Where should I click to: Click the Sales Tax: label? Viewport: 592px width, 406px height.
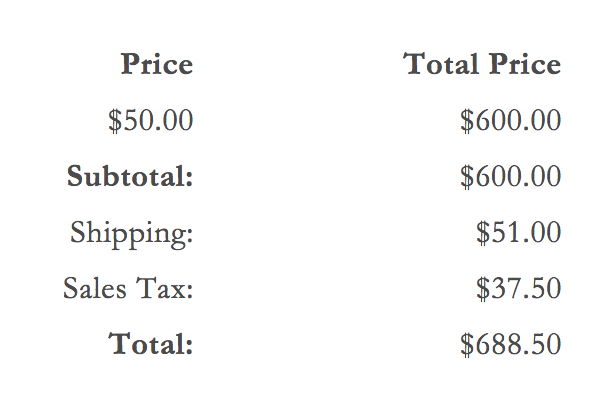tap(128, 288)
